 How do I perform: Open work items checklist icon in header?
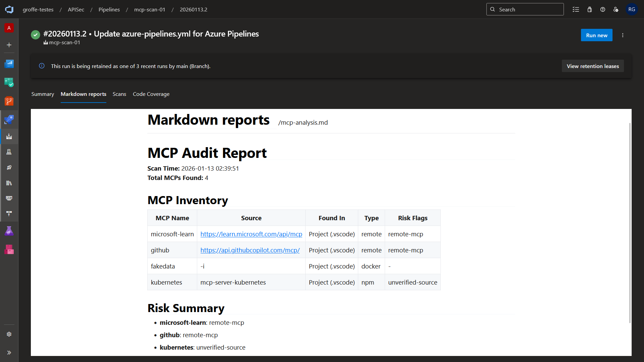click(x=576, y=9)
